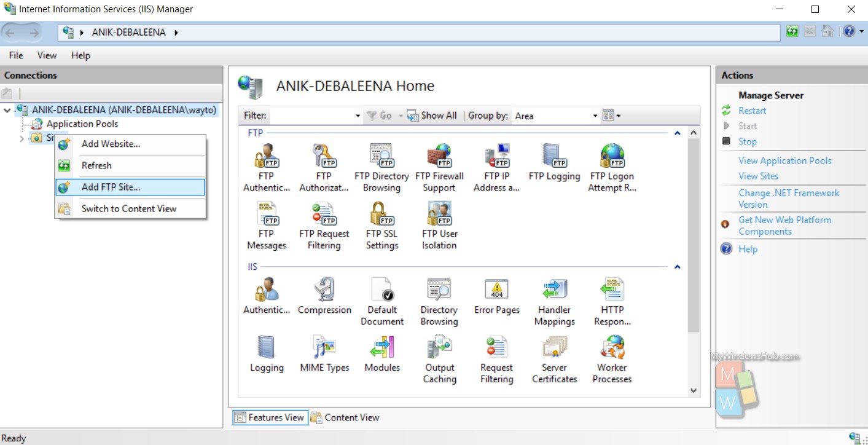Open Error Pages feature icon

pos(496,289)
